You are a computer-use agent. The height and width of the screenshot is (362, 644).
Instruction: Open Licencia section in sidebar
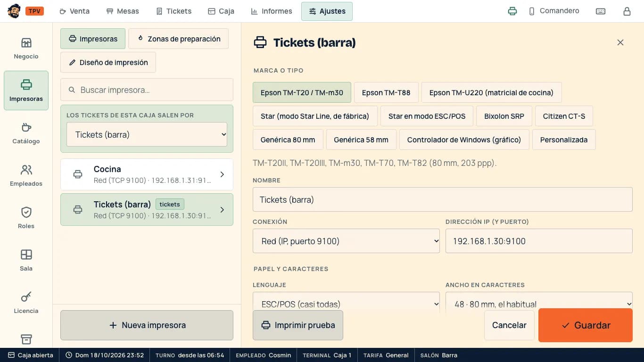click(26, 303)
